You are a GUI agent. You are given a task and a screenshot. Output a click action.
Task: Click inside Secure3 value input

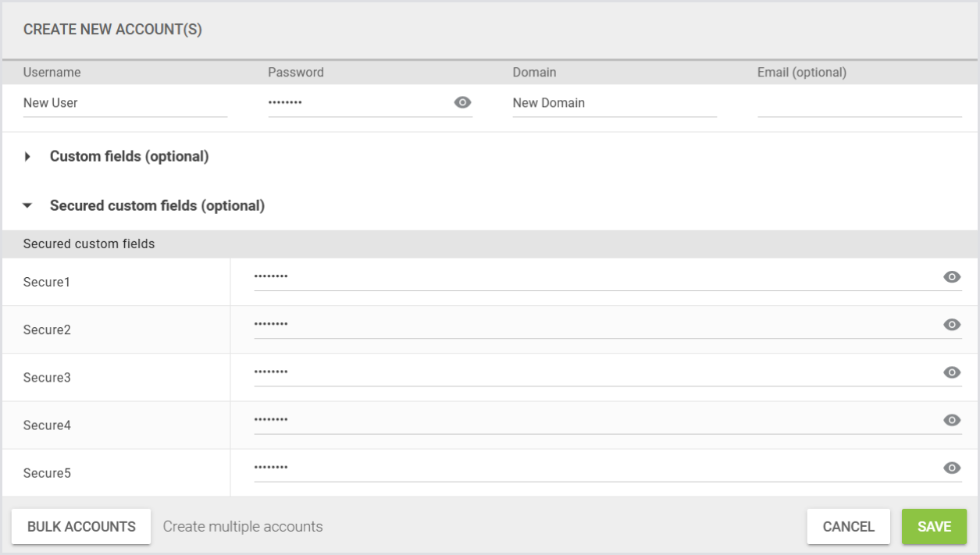[593, 372]
